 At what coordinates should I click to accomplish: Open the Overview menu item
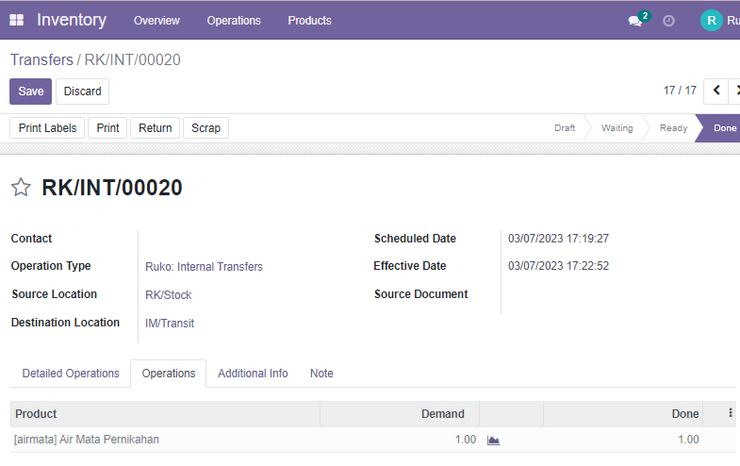pos(157,21)
